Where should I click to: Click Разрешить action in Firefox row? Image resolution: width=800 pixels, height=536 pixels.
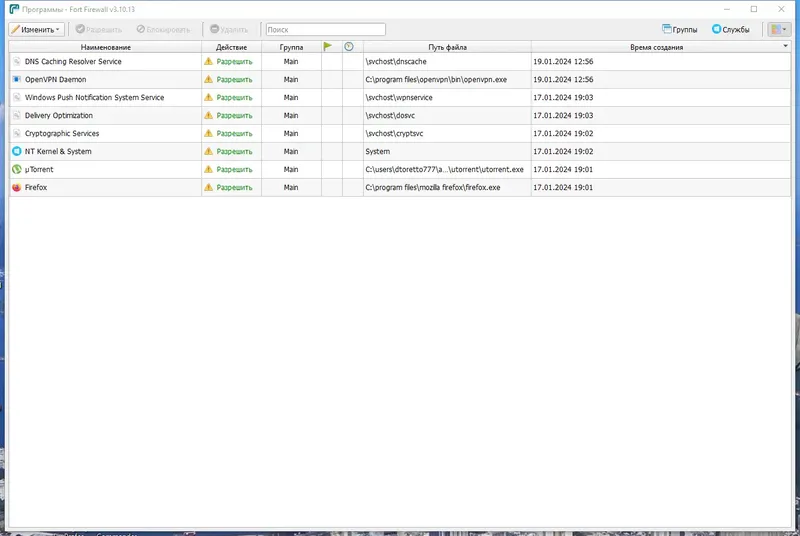(x=234, y=187)
